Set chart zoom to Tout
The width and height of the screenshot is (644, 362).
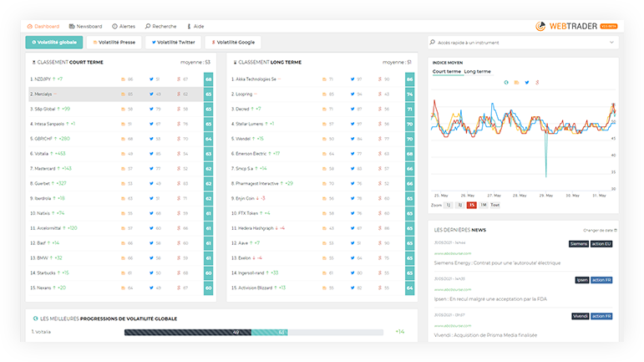coord(495,205)
